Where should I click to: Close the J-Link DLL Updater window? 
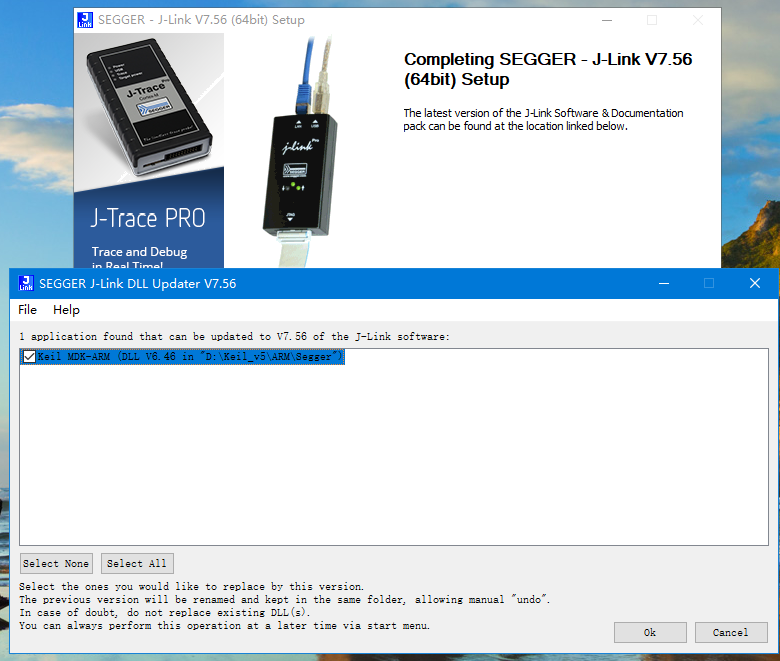click(x=755, y=283)
